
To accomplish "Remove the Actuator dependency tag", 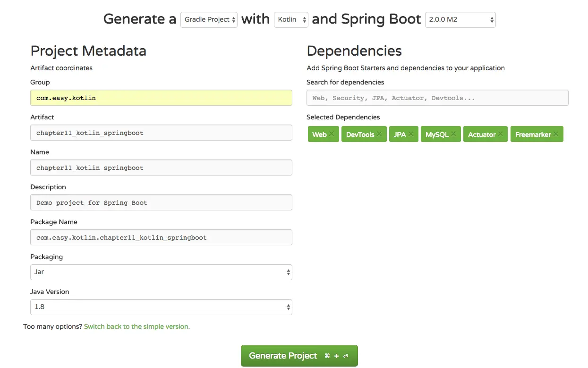I will pos(500,134).
